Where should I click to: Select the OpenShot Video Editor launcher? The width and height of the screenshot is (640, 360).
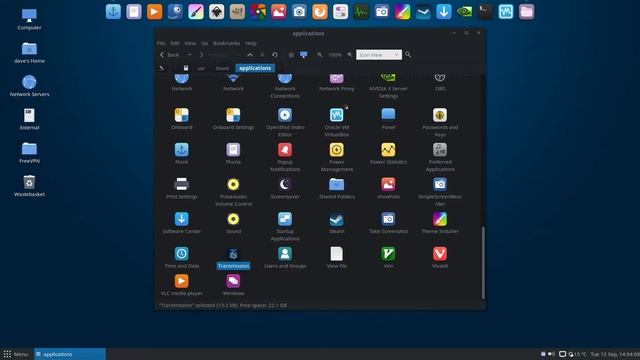(285, 122)
